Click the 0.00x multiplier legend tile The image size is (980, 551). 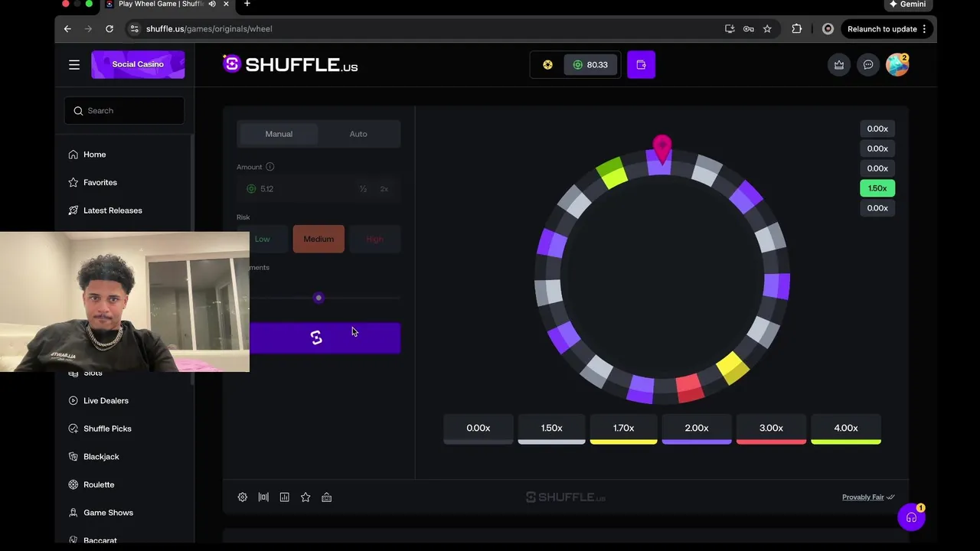478,429
